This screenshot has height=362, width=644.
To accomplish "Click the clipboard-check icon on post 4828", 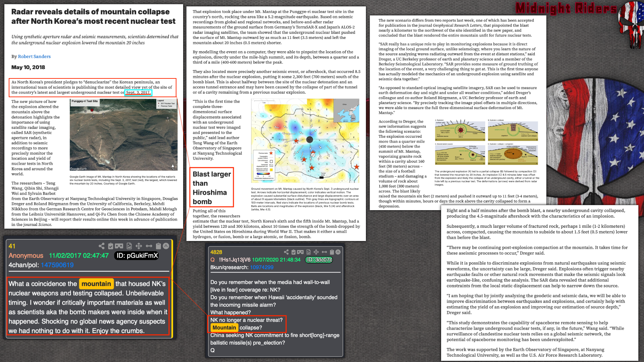I will 293,252.
